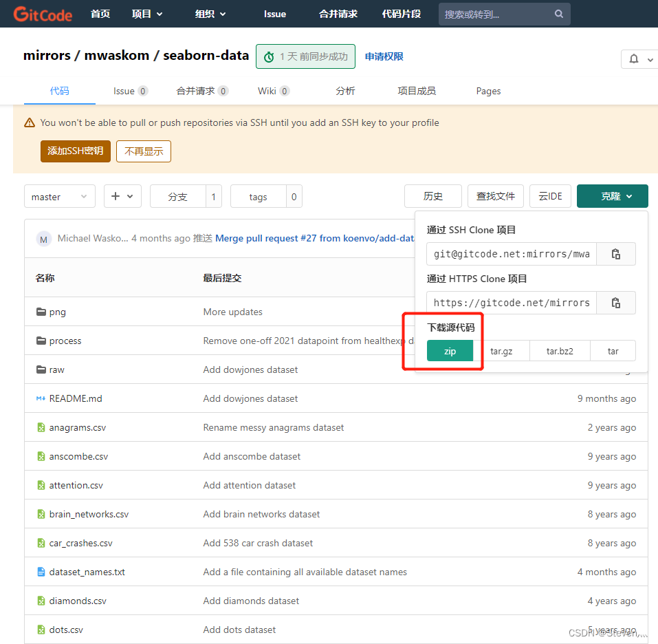Download source as zip

click(x=450, y=351)
